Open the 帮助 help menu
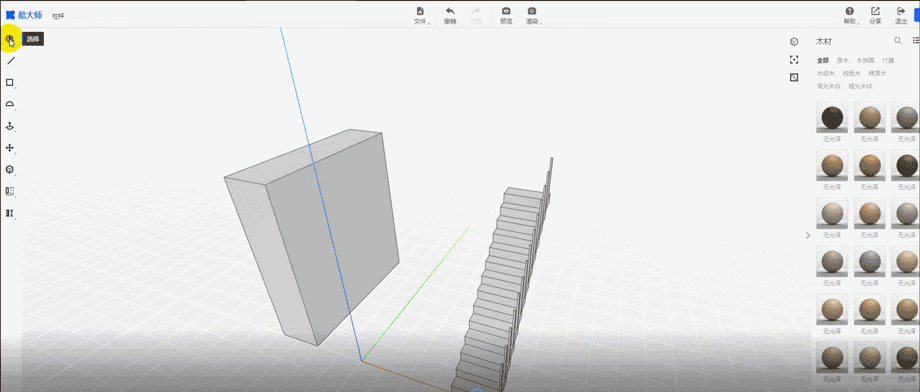Image resolution: width=920 pixels, height=392 pixels. pyautogui.click(x=850, y=16)
